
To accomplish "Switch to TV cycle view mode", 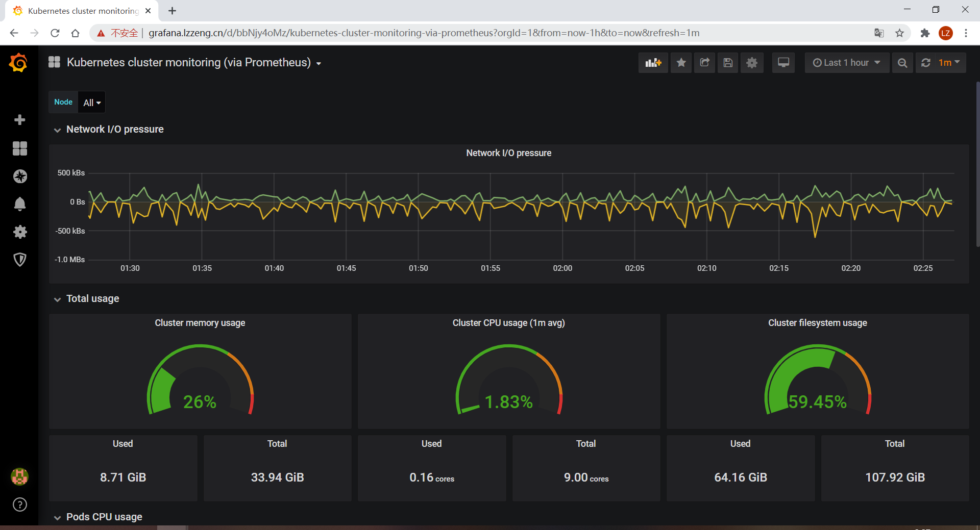I will point(783,63).
